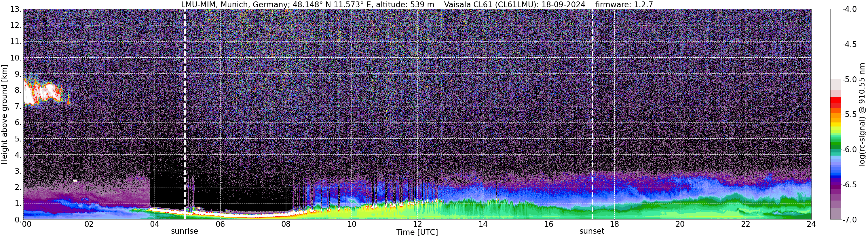Click the '-5.5' colorbar tick label
868x238 pixels.
[x=850, y=114]
